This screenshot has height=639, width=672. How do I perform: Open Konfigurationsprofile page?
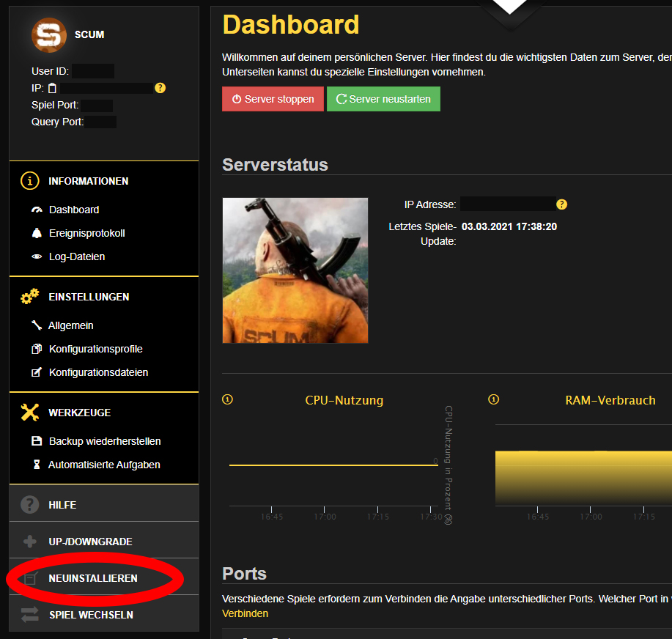pyautogui.click(x=95, y=349)
